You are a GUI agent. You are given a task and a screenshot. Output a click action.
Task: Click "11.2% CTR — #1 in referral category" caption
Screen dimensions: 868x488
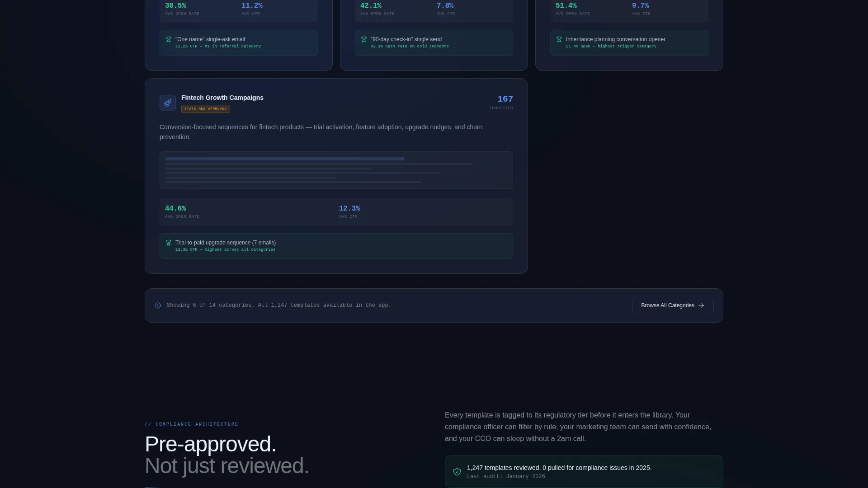coord(218,46)
